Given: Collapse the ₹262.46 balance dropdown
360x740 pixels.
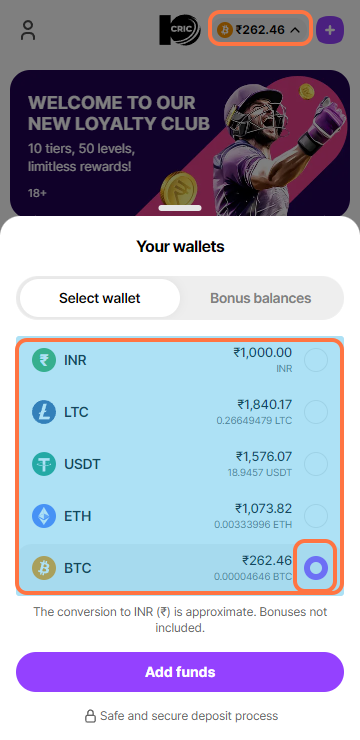Looking at the screenshot, I should click(x=261, y=29).
